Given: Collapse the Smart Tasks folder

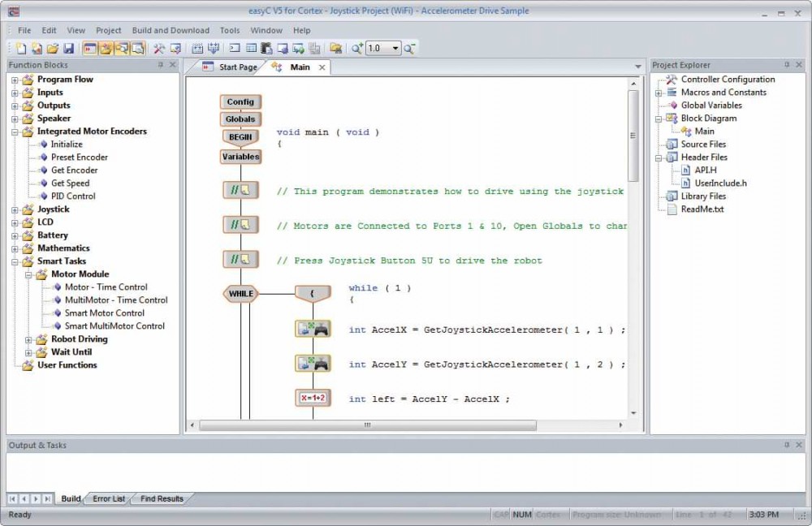Looking at the screenshot, I should pos(15,262).
